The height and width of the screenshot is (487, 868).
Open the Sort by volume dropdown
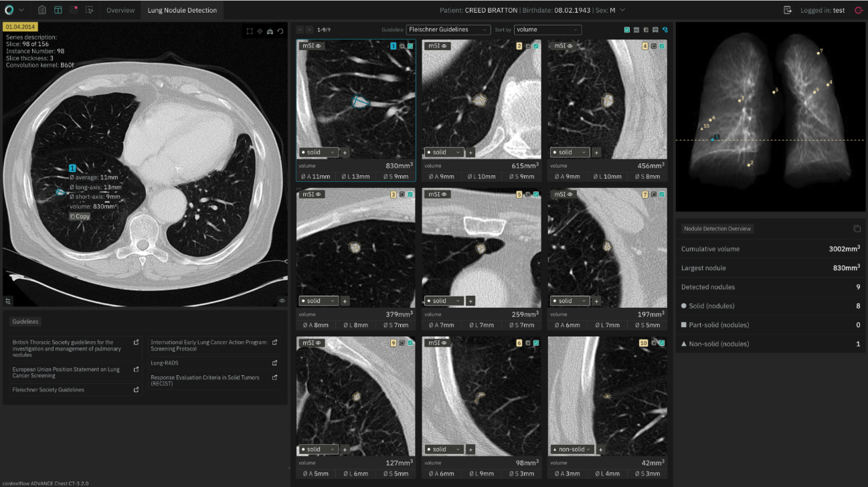click(x=547, y=30)
